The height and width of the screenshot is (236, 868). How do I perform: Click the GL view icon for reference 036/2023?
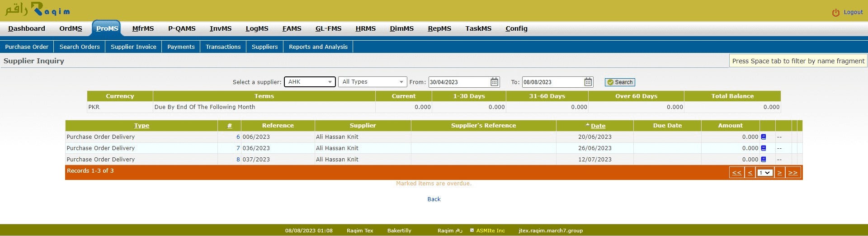[x=764, y=148]
